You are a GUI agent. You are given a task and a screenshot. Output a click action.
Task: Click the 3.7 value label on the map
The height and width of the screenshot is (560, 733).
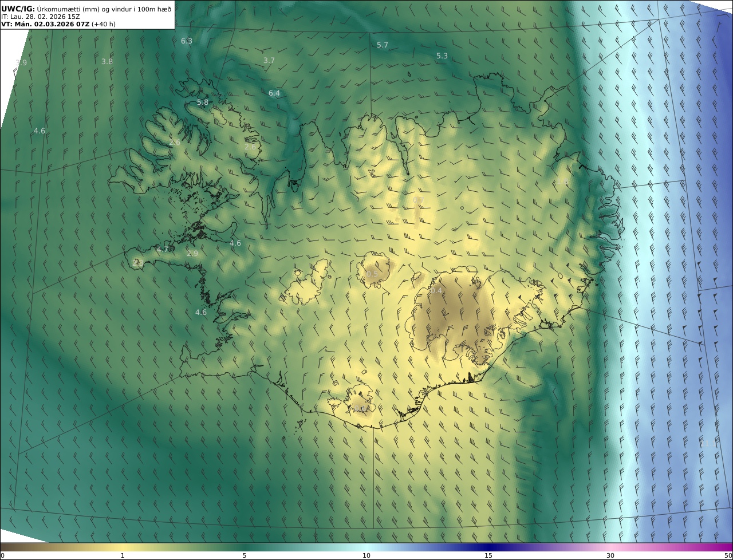pyautogui.click(x=269, y=60)
